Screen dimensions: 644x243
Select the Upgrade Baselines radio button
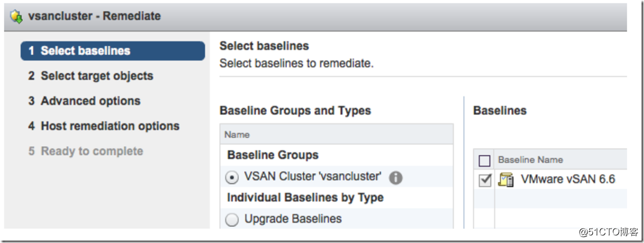(x=232, y=220)
